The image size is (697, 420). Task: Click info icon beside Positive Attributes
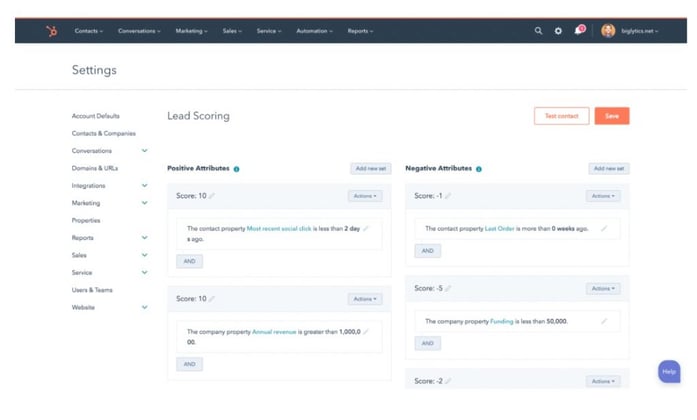pos(236,169)
